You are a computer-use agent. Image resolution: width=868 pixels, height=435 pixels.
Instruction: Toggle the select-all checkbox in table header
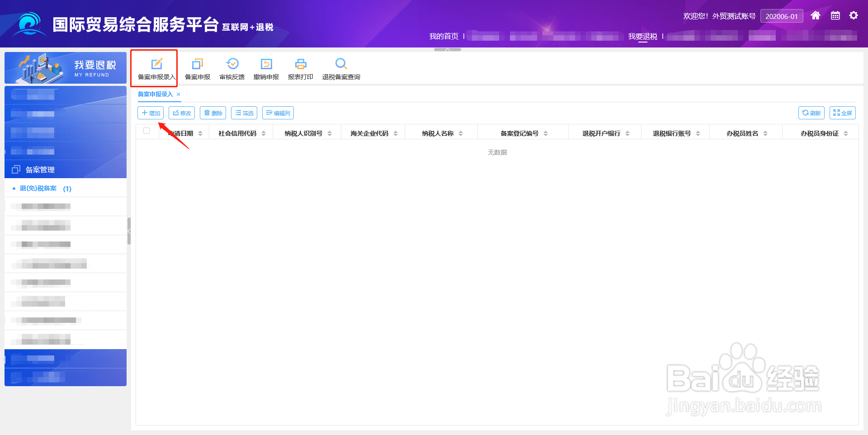click(x=146, y=131)
